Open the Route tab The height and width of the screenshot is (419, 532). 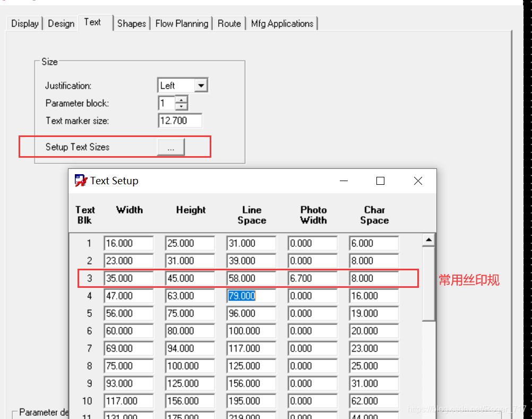(229, 23)
